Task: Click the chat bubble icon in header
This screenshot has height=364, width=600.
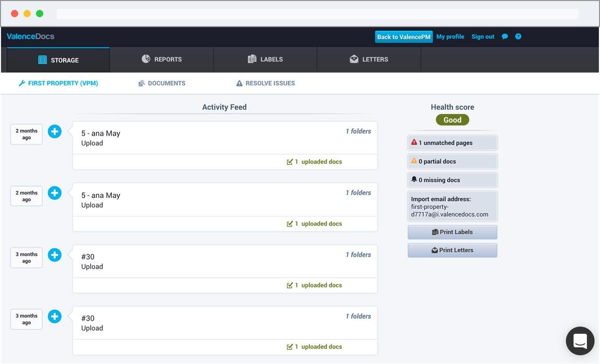Action: click(x=505, y=37)
